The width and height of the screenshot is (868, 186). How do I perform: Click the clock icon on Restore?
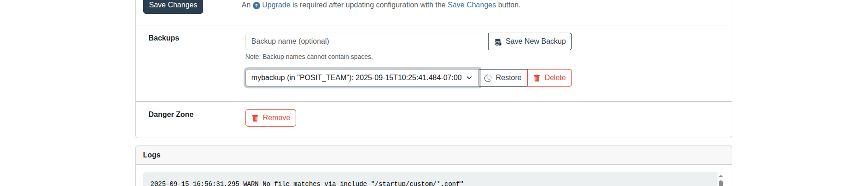488,78
